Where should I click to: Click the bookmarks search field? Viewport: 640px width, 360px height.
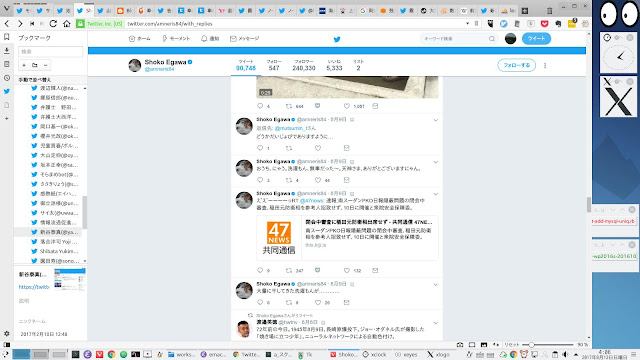pyautogui.click(x=50, y=51)
